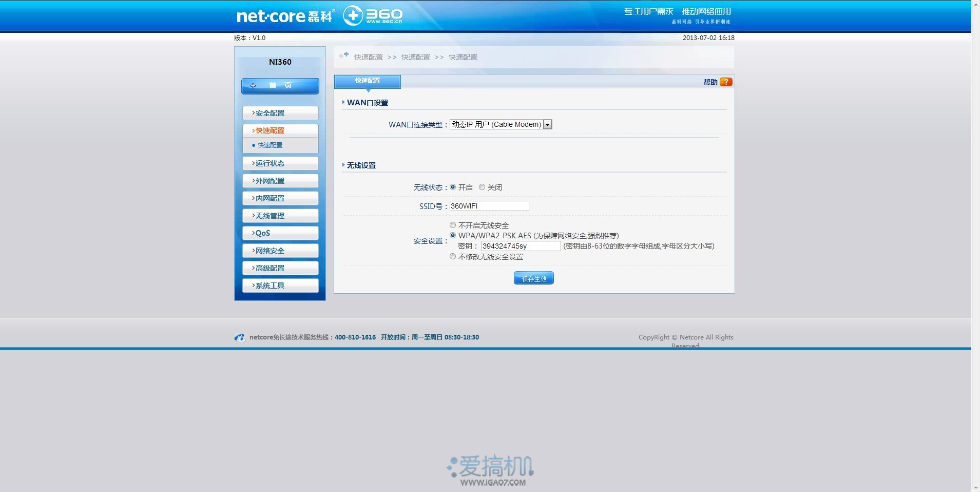Click the hotline phone icon in footer
This screenshot has height=492, width=980.
(x=240, y=337)
